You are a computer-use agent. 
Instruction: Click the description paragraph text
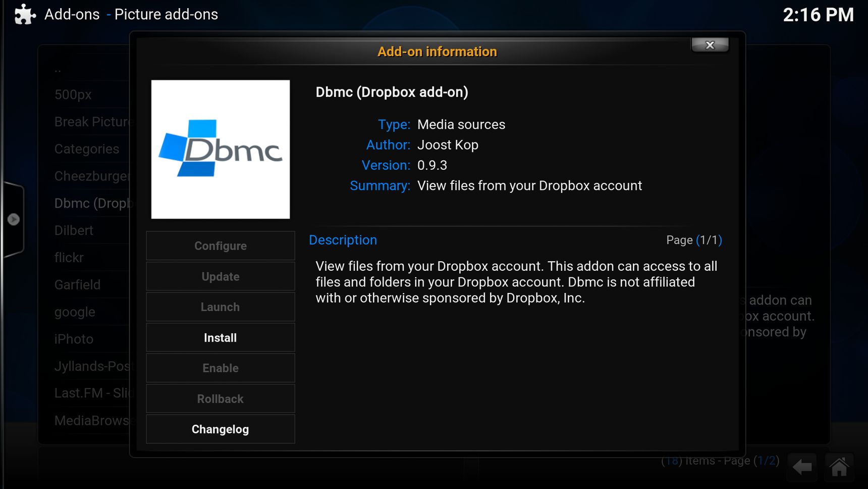516,282
